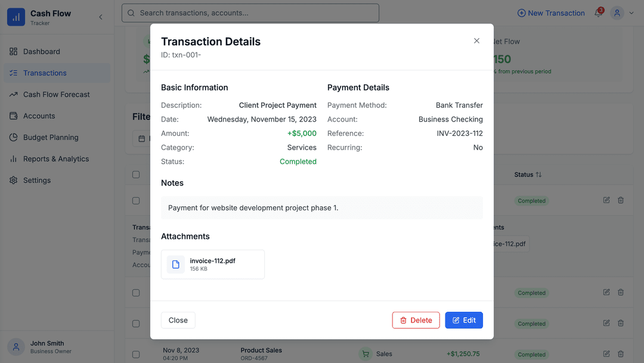Click the New Transaction button
The image size is (644, 363).
click(x=550, y=13)
